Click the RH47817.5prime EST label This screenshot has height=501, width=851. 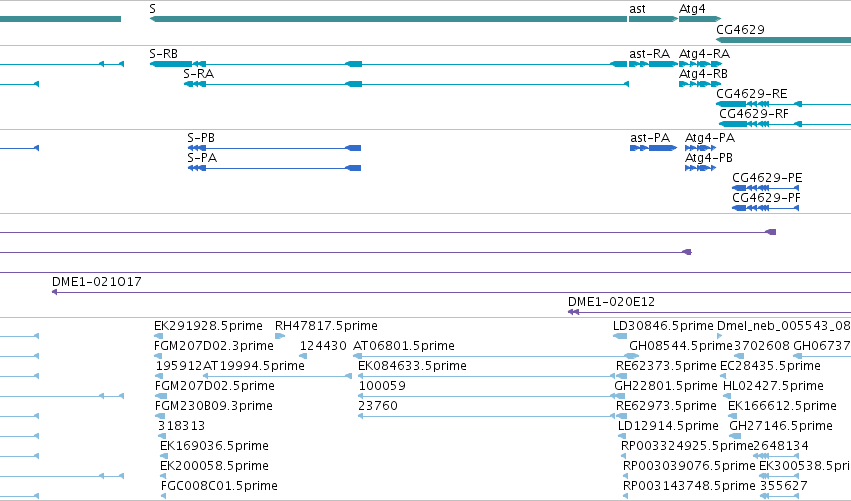click(326, 326)
